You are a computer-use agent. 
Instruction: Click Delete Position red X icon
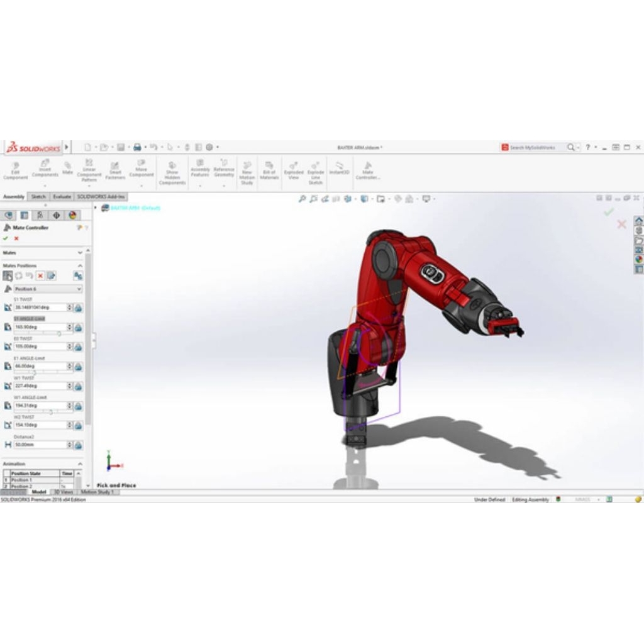40,275
